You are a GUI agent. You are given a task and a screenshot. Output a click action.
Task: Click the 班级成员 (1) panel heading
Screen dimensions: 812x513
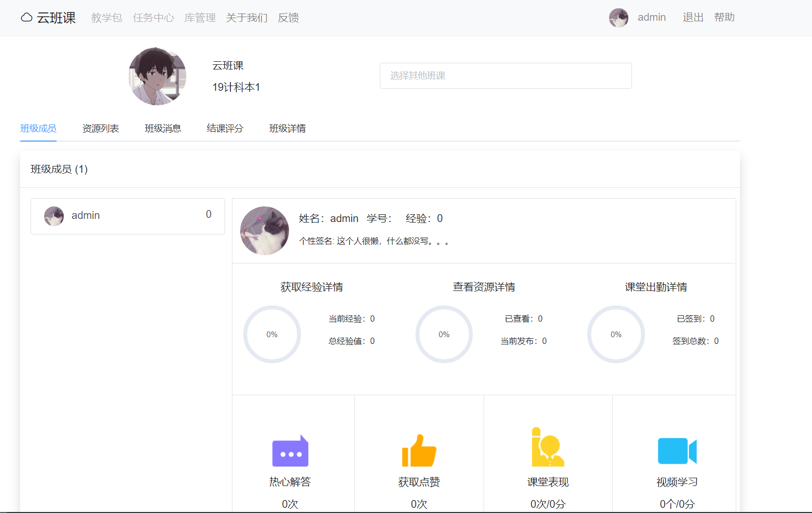coord(59,169)
